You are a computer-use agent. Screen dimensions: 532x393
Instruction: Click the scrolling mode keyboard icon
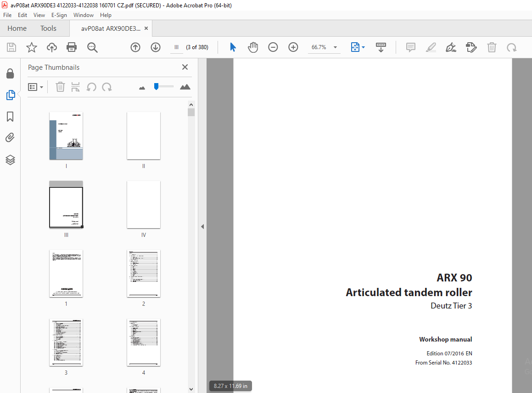(x=381, y=47)
